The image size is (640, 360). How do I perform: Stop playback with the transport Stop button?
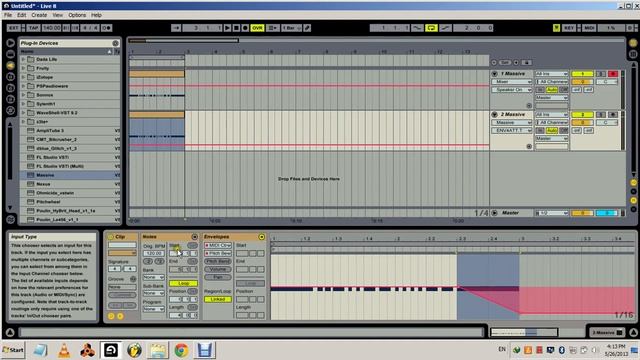[236, 28]
